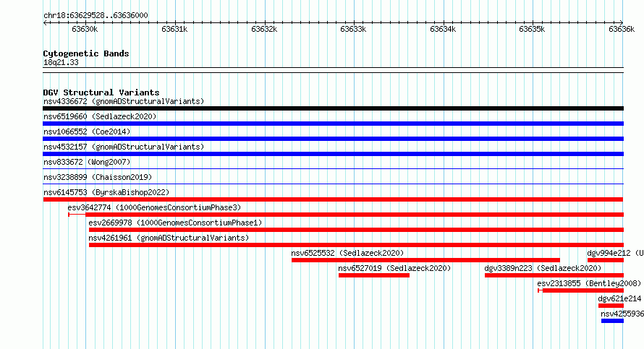Open the nsv6519660 (Sedlazeck2020) label
This screenshot has height=349, width=644.
[100, 116]
